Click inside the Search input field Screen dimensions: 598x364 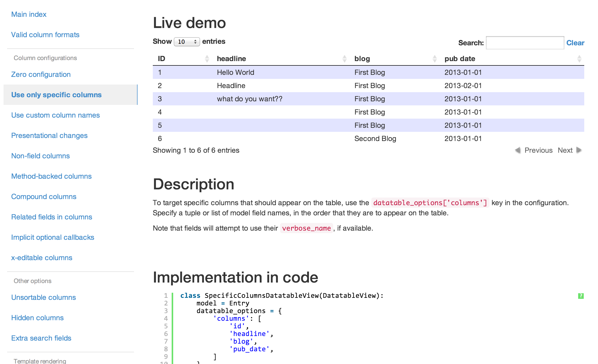click(525, 43)
